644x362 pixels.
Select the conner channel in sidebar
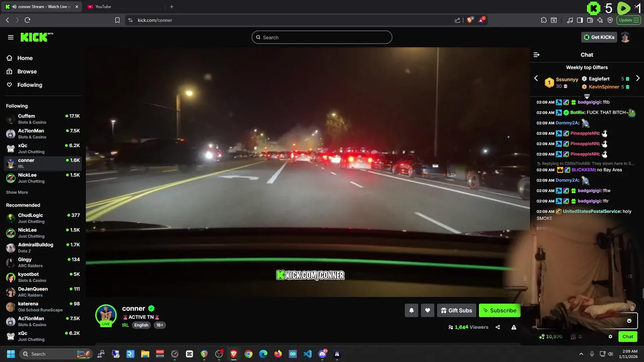click(x=43, y=163)
